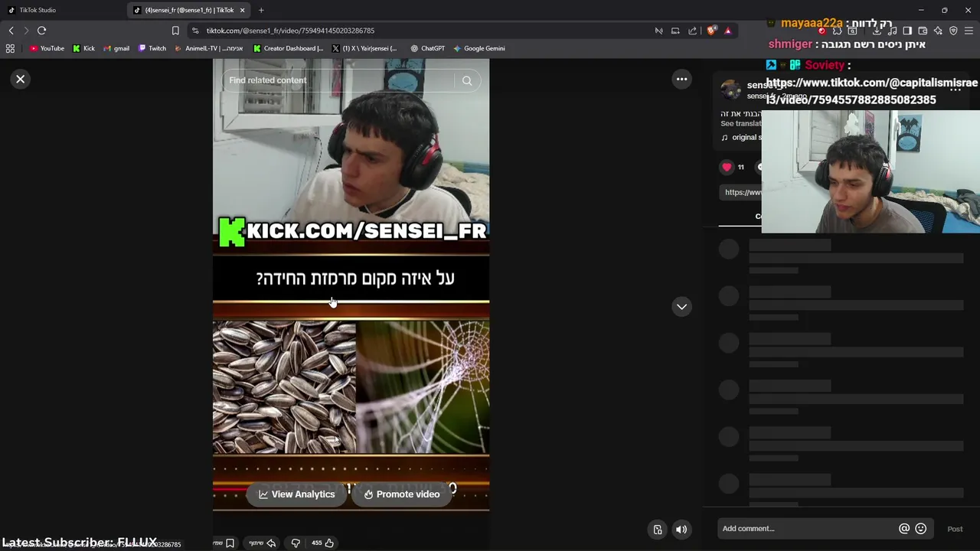Reload the page with refresh icon
Image resolution: width=980 pixels, height=551 pixels.
click(41, 31)
